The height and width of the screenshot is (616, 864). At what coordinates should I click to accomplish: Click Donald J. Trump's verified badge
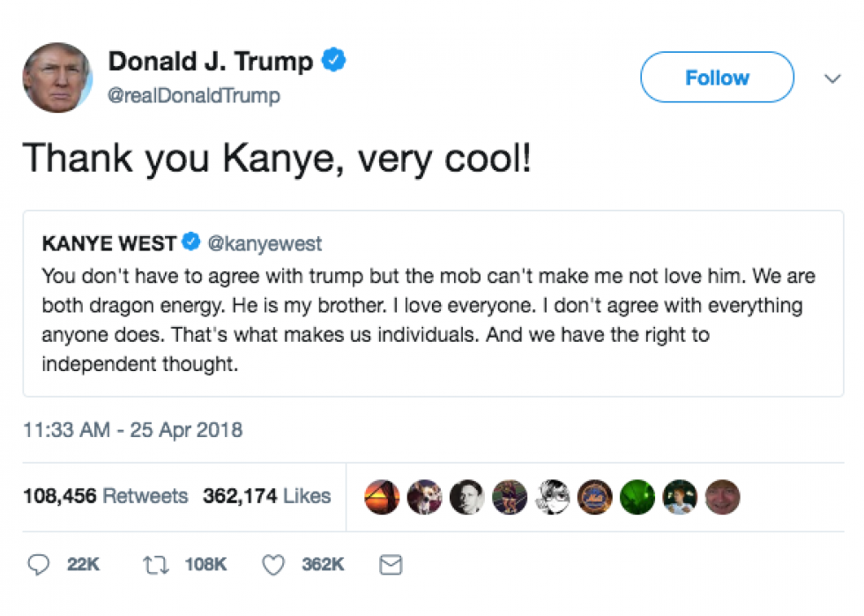pos(333,60)
